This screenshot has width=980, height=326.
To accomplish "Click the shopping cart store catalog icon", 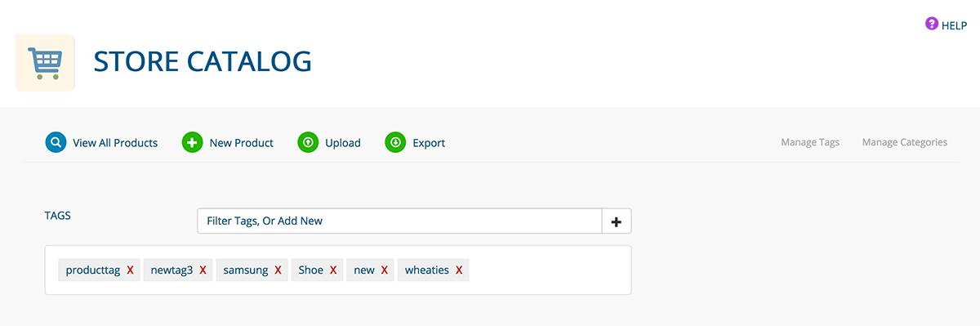I will (x=45, y=63).
